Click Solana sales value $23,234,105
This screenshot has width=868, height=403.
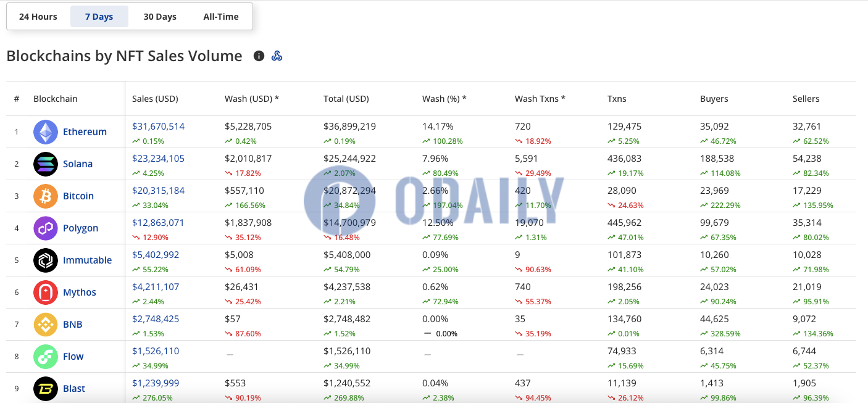(x=158, y=159)
